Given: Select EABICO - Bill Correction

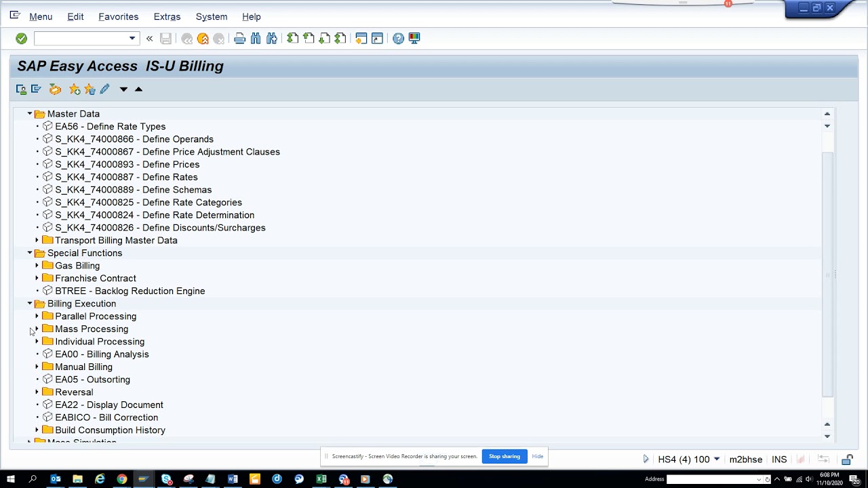Looking at the screenshot, I should coord(106,418).
